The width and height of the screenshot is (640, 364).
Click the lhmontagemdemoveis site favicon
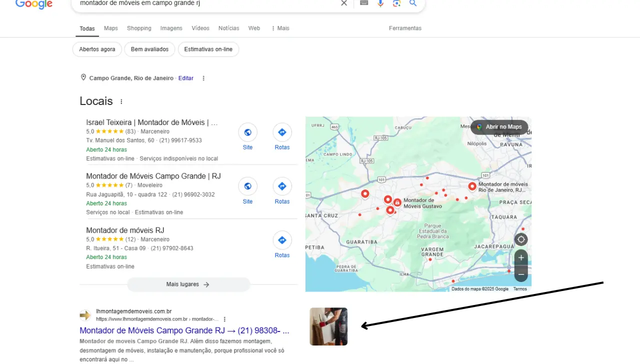(x=85, y=315)
